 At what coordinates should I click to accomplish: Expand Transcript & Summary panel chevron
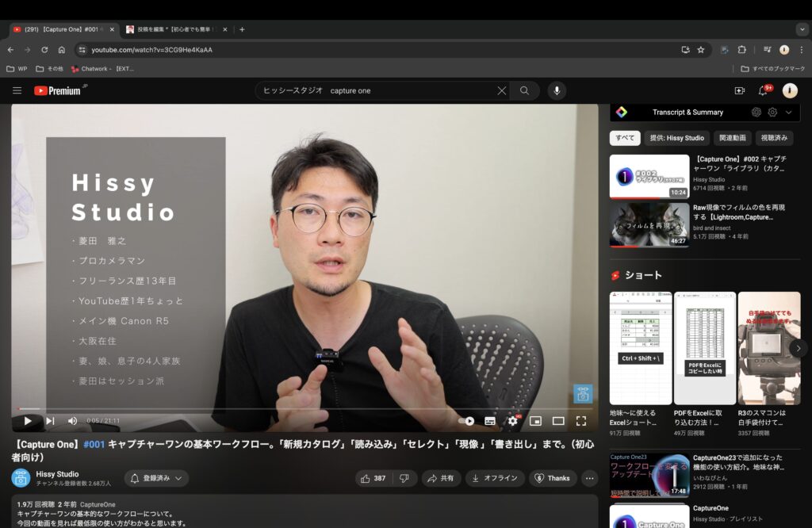click(x=788, y=113)
